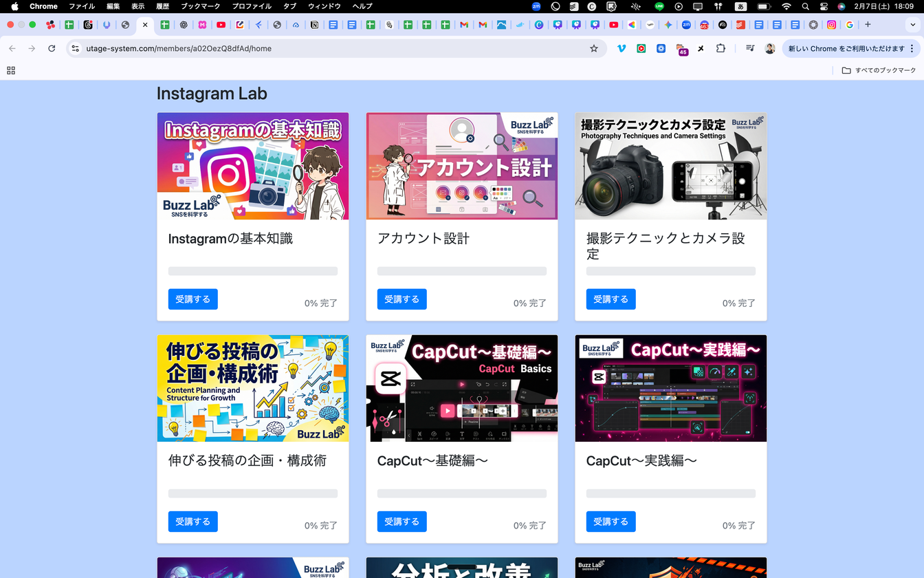Open the Apple menu

pyautogui.click(x=14, y=6)
